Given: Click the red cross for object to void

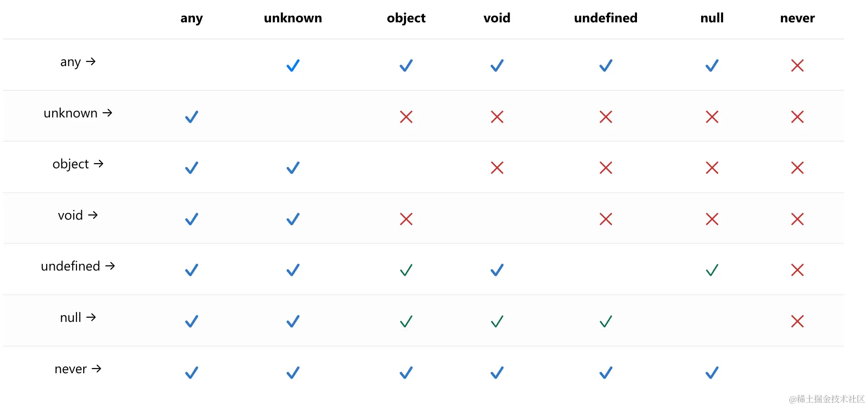Looking at the screenshot, I should (x=497, y=167).
